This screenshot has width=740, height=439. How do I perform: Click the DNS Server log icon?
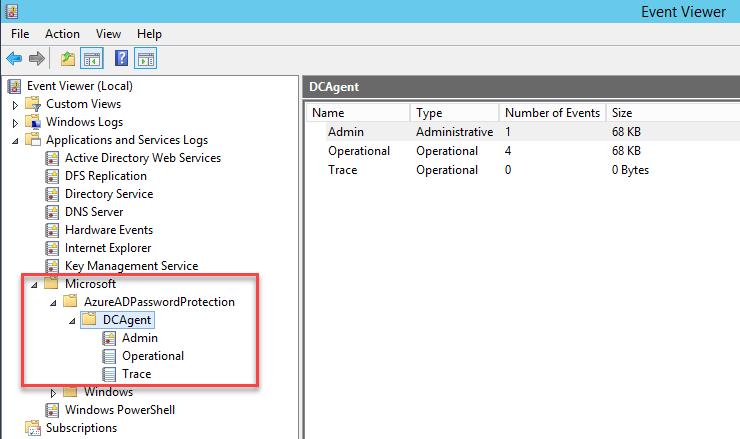tap(52, 212)
